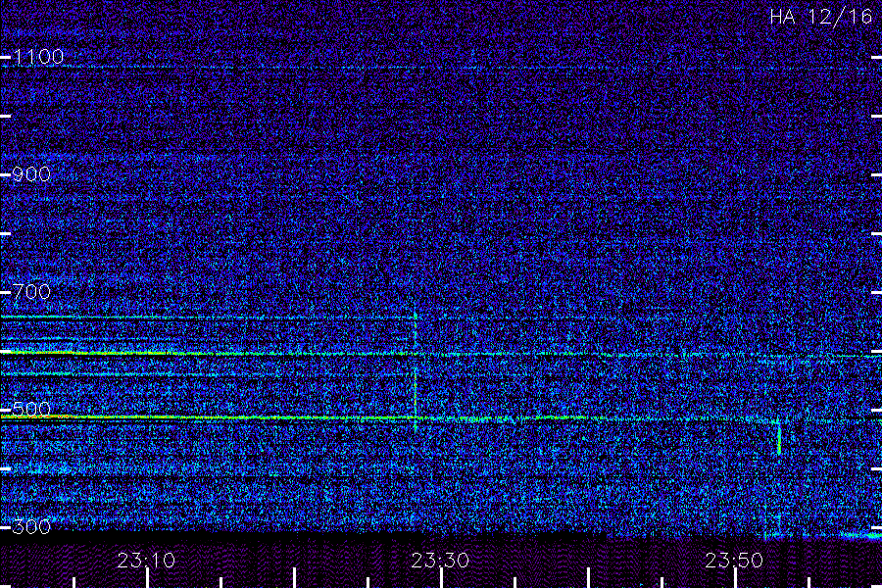Click the 23:10 time axis label

pos(146,561)
